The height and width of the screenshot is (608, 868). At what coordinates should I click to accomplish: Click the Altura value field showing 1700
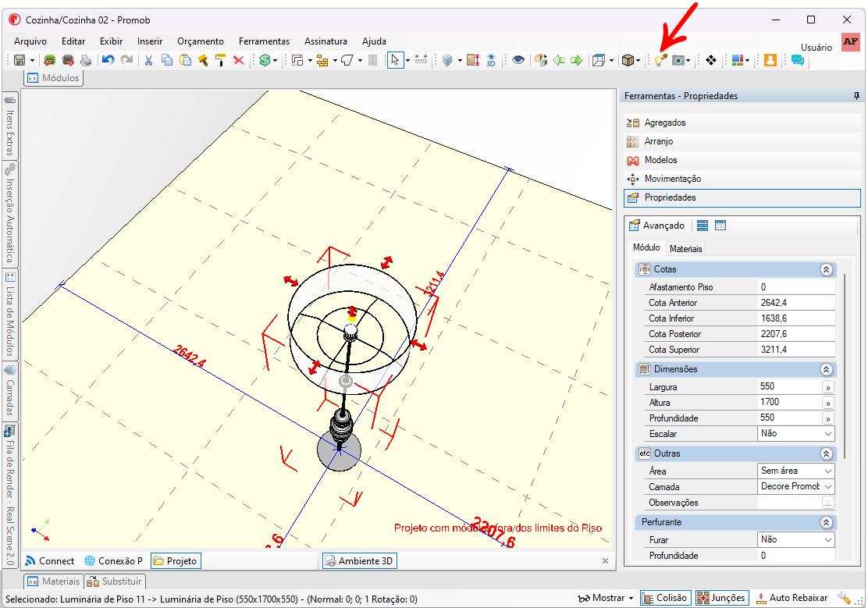[790, 402]
